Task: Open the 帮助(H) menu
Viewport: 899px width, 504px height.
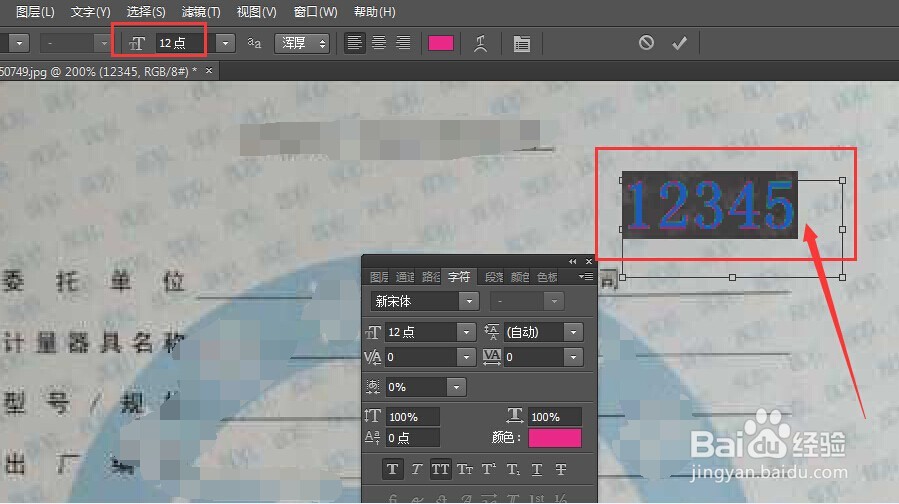Action: (374, 11)
